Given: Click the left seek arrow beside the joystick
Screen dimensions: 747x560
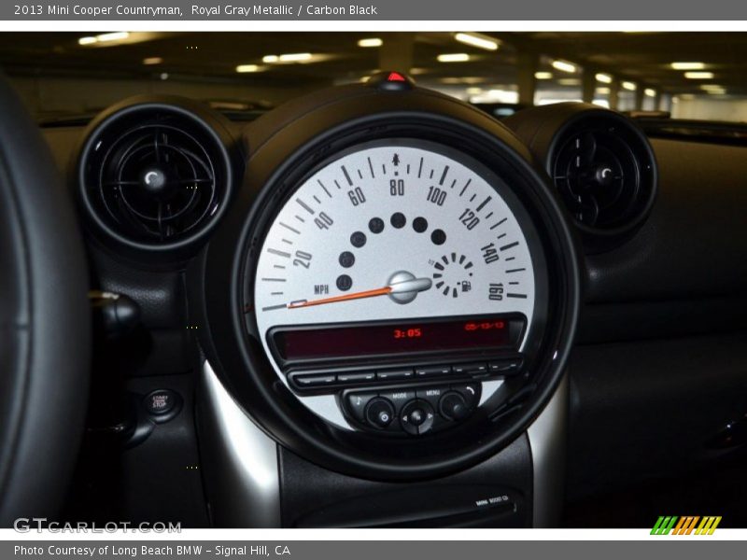Looking at the screenshot, I should (405, 418).
